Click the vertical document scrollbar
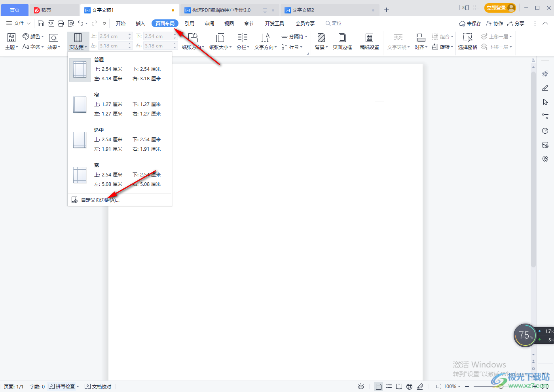The width and height of the screenshot is (554, 392). pos(533,170)
